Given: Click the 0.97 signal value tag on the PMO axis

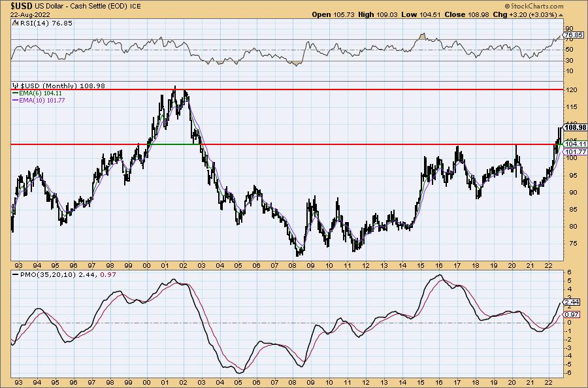Looking at the screenshot, I should point(572,314).
